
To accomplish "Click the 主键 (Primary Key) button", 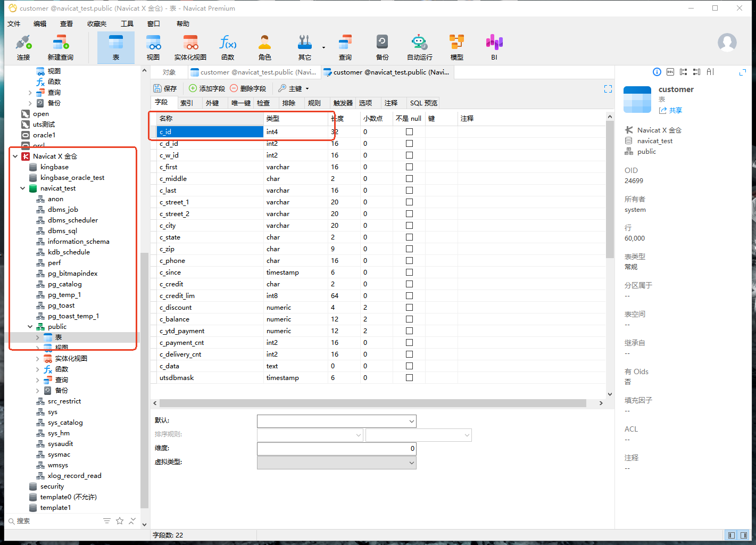I will pos(290,89).
